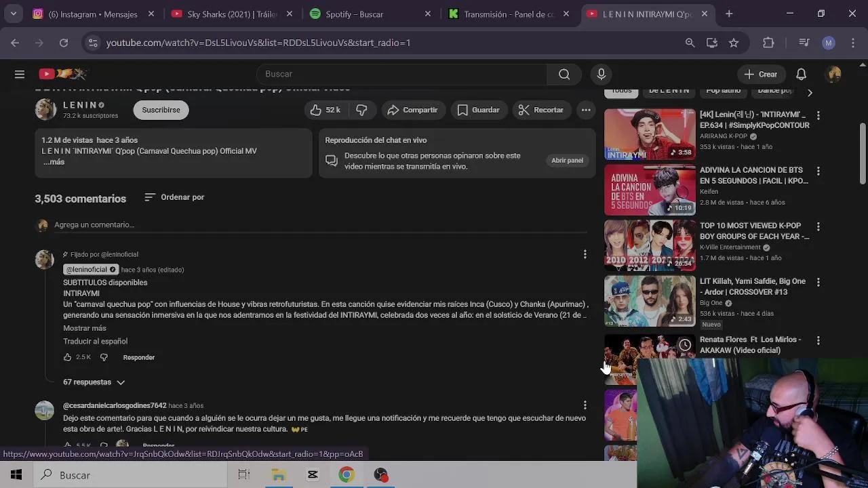
Task: Bookmark this page with star icon
Action: (734, 43)
